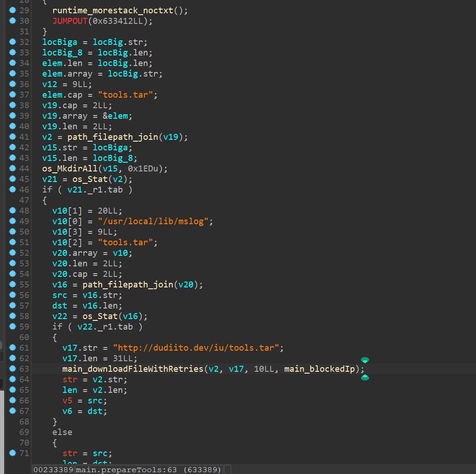Viewport: 476px width, 474px height.
Task: Click str = src on line 71
Action: click(87, 453)
